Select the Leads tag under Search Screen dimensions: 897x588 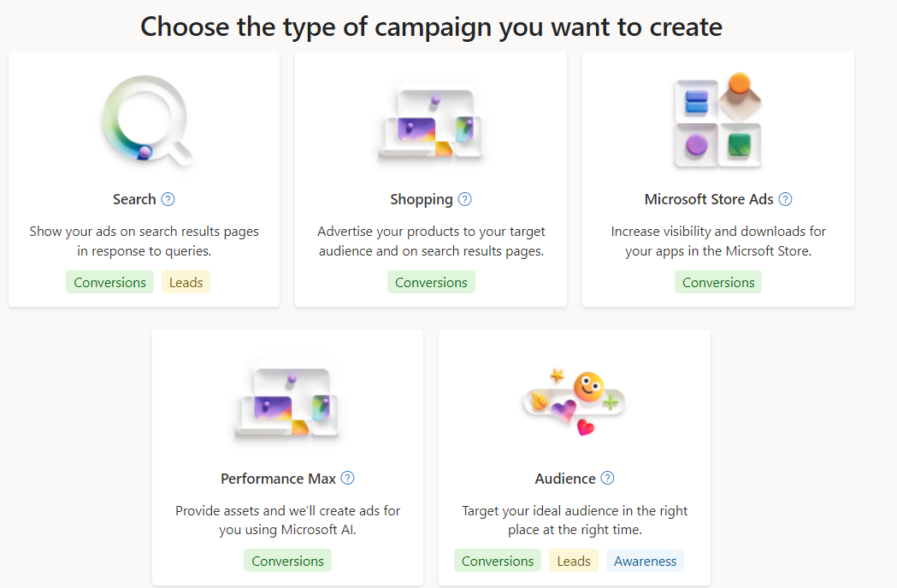[186, 282]
